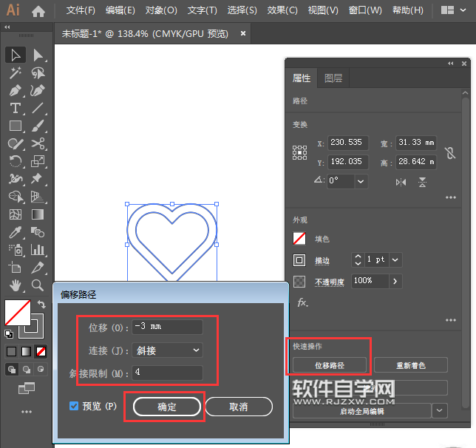
Task: Select the Shaper/Eraser tool
Action: [x=16, y=143]
